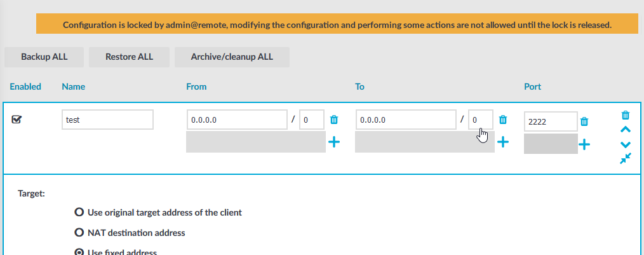Click the To prefix field showing 0
The width and height of the screenshot is (644, 255).
[481, 120]
